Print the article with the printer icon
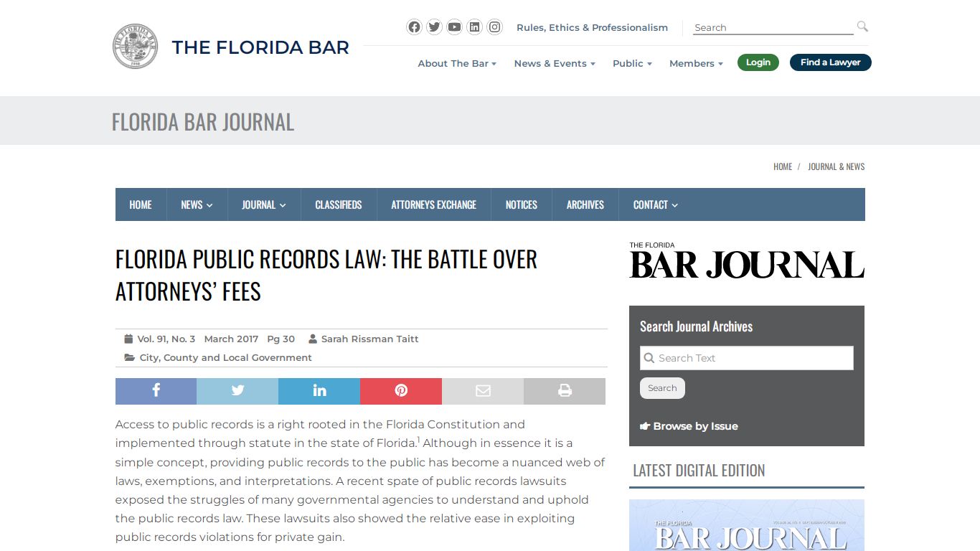 (565, 391)
